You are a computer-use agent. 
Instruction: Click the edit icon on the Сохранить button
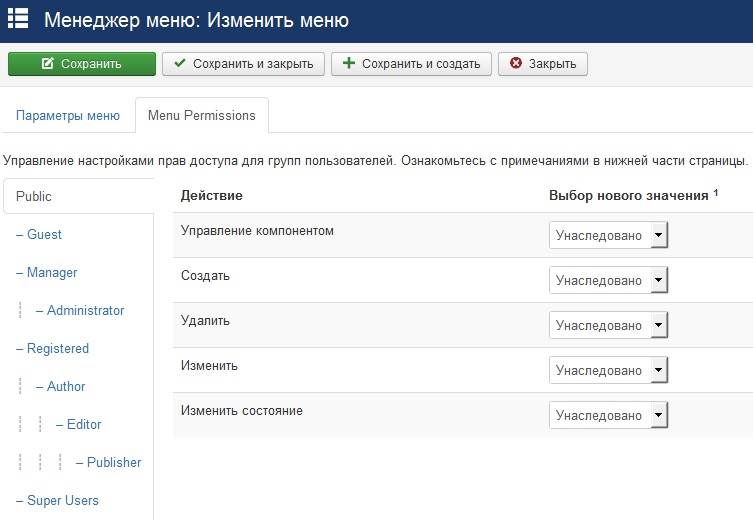48,63
